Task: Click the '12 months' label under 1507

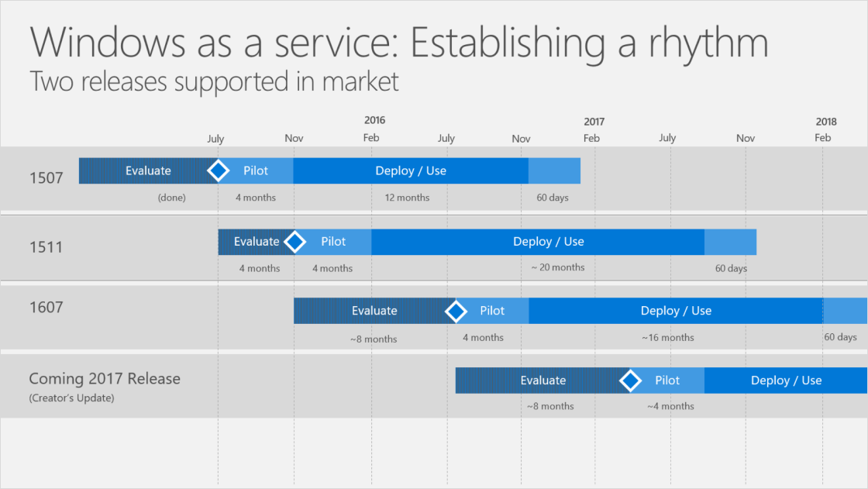Action: pyautogui.click(x=407, y=198)
